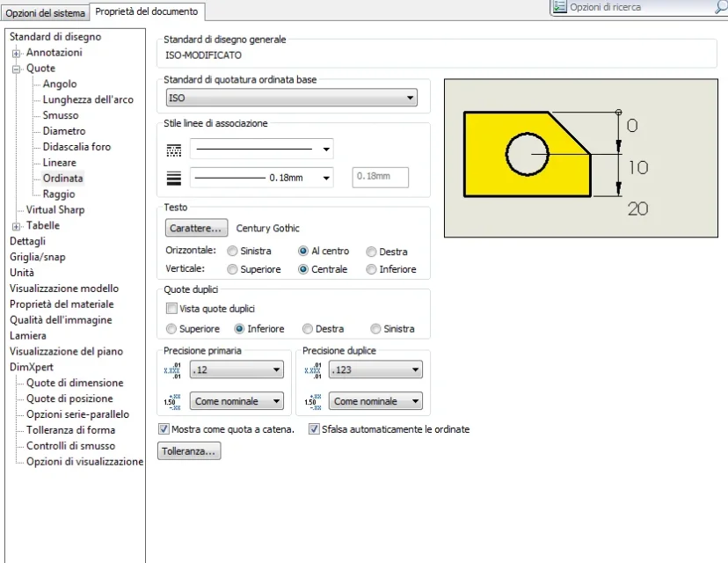Open the Carattere font dialog

196,228
